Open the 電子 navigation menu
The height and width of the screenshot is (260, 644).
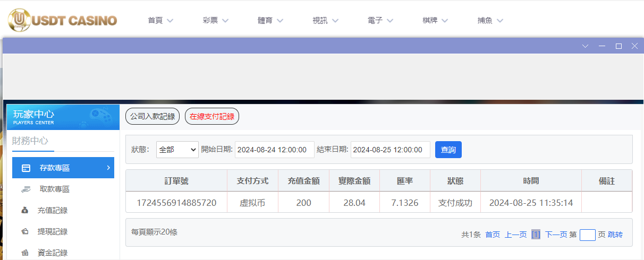click(x=380, y=21)
